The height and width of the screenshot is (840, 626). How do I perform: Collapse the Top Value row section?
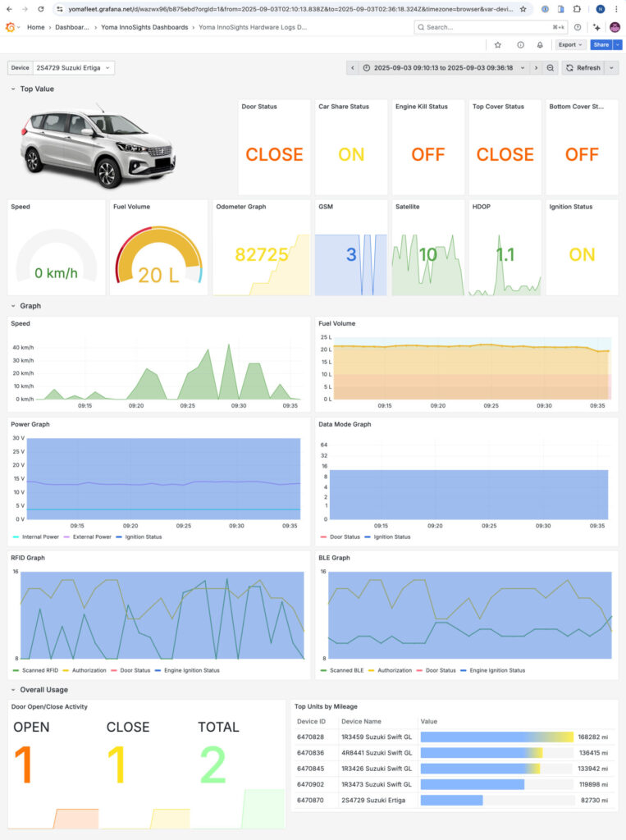coord(13,89)
